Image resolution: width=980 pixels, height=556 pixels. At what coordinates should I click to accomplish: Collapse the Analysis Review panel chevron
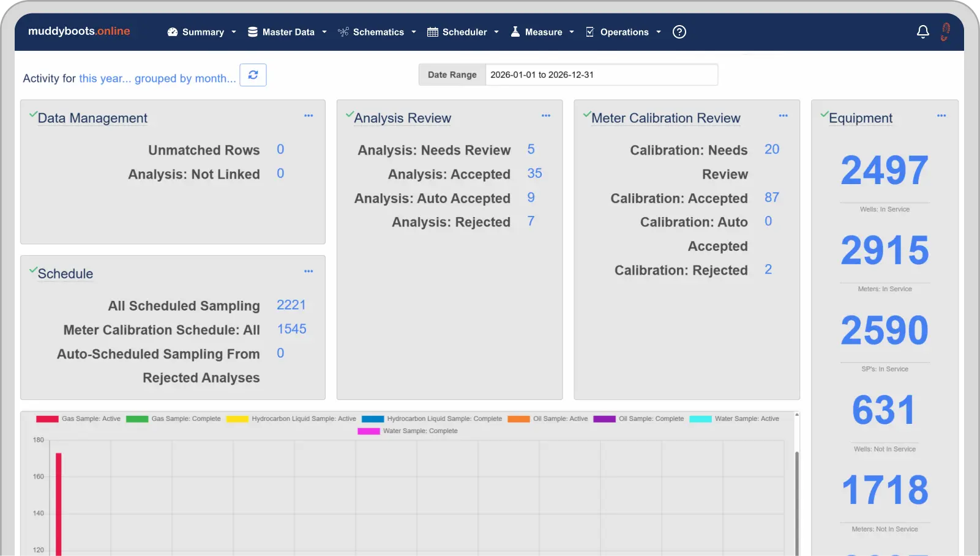(x=350, y=114)
